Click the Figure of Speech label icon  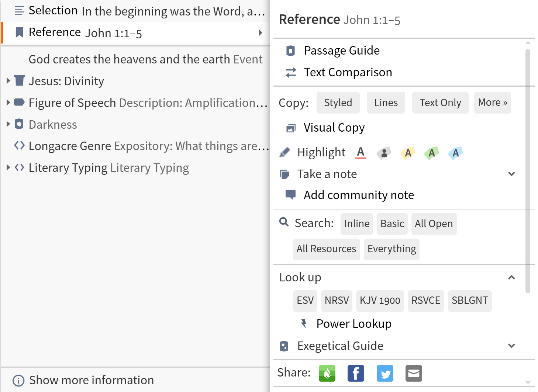tap(19, 102)
